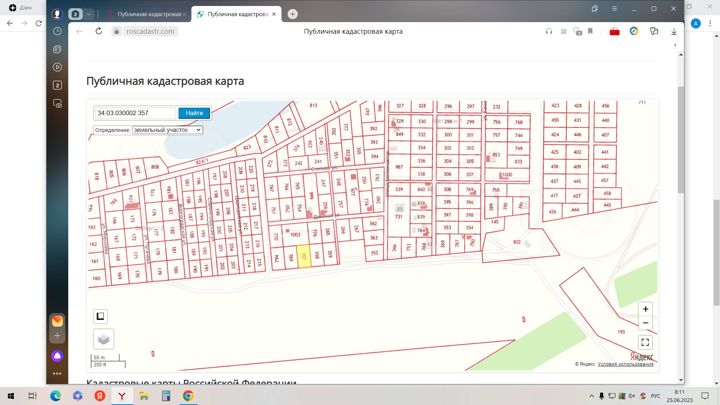Image resolution: width=720 pixels, height=405 pixels.
Task: Activate the map ruler measurement tool
Action: click(x=101, y=316)
